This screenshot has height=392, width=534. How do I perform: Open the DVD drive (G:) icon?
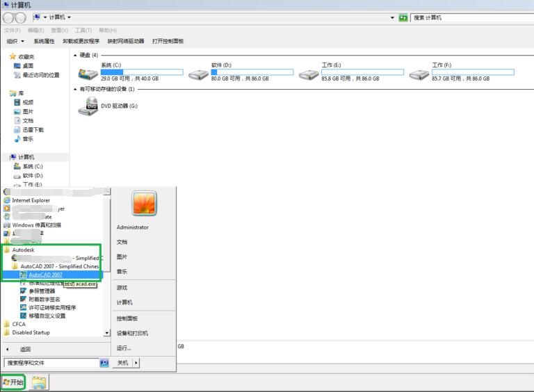[x=88, y=106]
